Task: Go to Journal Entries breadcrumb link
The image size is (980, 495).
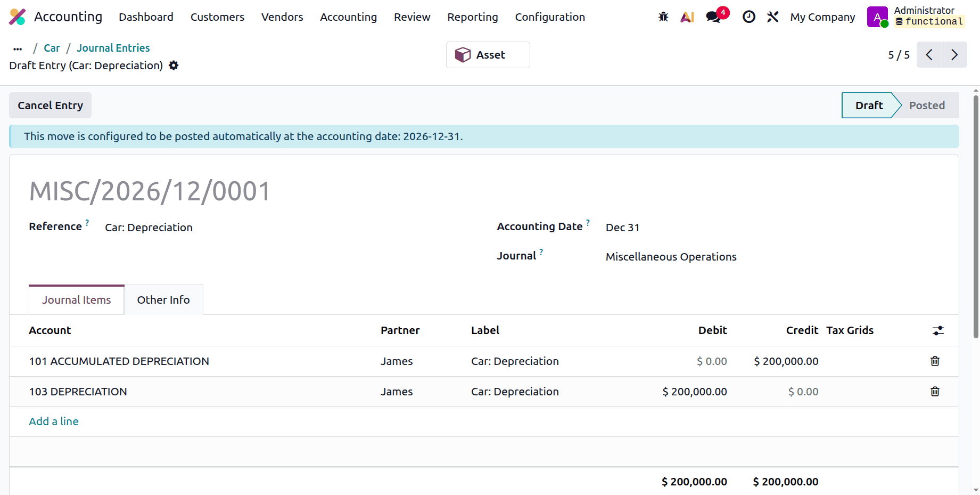Action: click(113, 48)
